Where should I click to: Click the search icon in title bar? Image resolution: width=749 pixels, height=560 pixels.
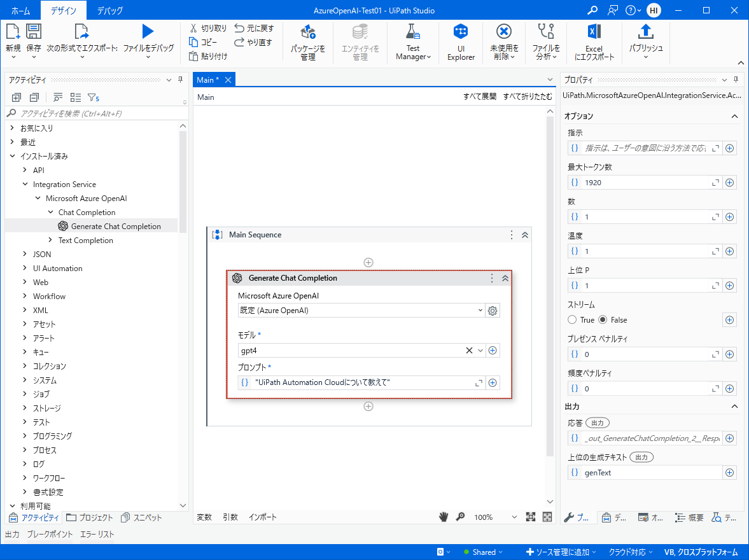592,10
